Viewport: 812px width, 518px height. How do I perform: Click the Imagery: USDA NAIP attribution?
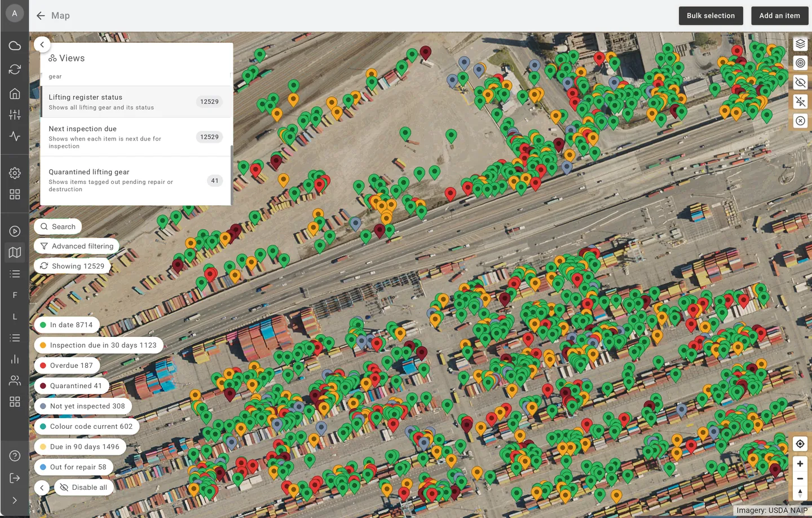point(772,511)
